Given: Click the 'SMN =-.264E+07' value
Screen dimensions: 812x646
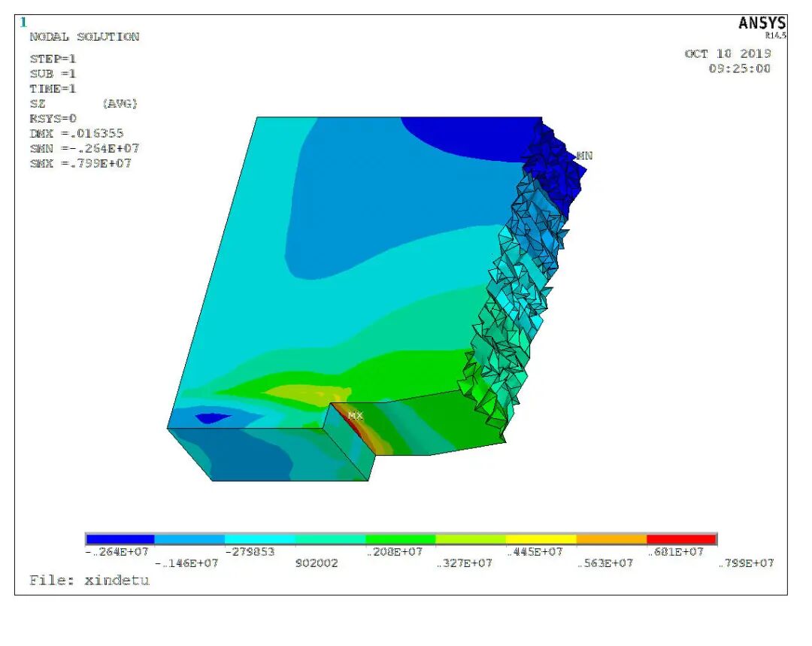Looking at the screenshot, I should (x=84, y=149).
